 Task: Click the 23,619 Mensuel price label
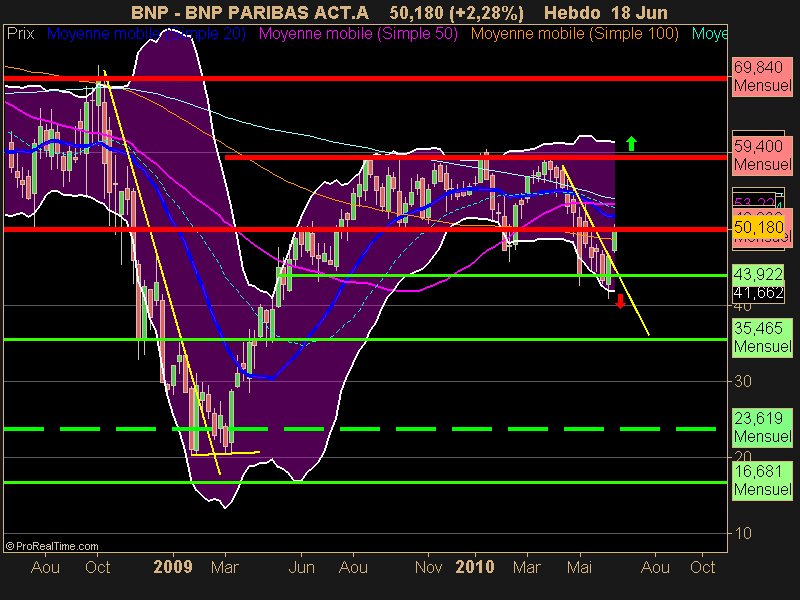pos(762,427)
